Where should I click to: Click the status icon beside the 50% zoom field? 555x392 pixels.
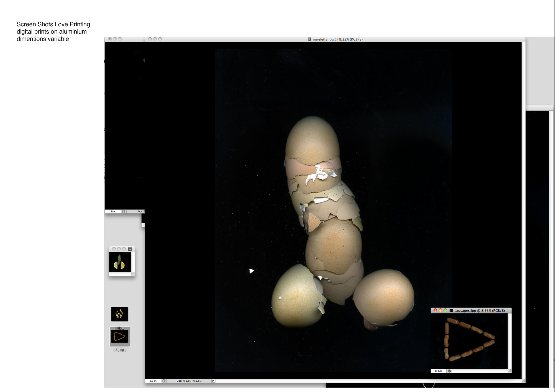123,212
